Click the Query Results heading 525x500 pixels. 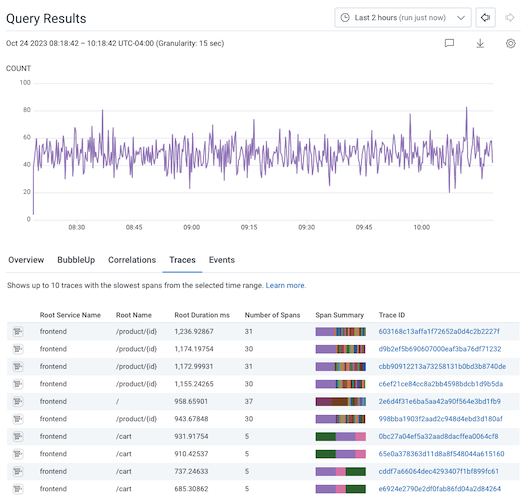[46, 18]
